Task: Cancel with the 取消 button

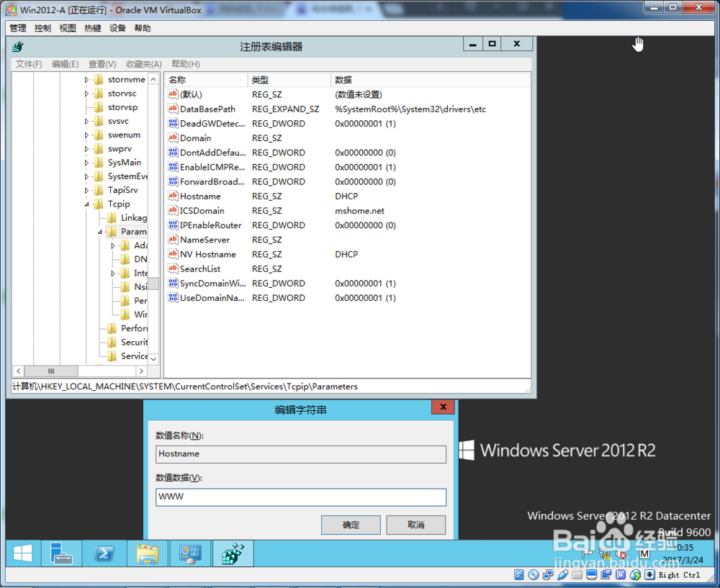Action: pyautogui.click(x=415, y=525)
